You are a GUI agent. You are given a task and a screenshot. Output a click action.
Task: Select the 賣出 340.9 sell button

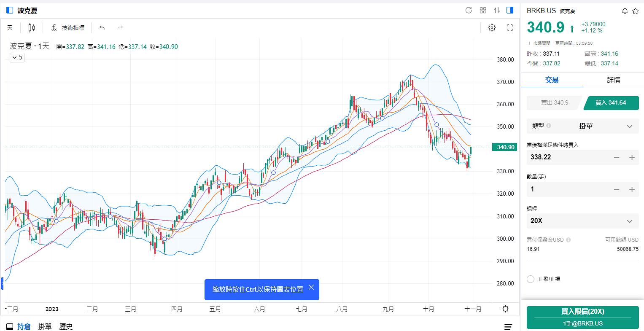(x=554, y=103)
